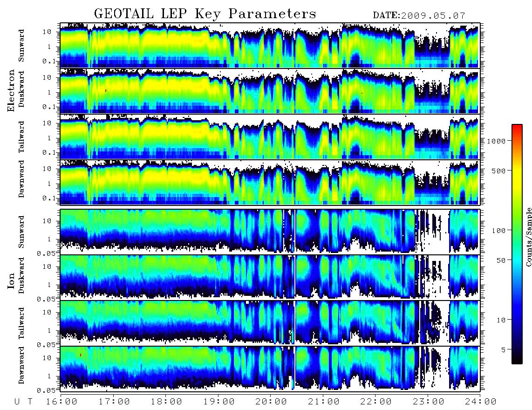532x410 pixels.
Task: Click the 100 color bar tick label
Action: (499, 231)
